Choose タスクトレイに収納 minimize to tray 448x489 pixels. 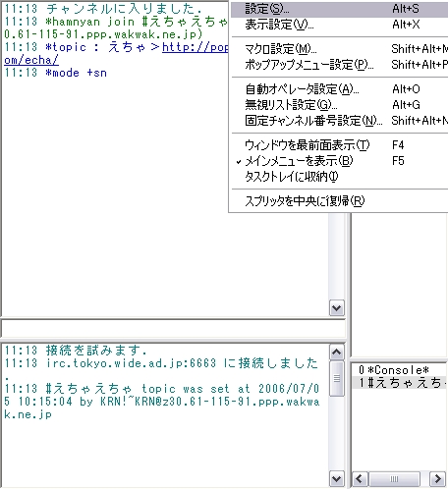(x=339, y=177)
